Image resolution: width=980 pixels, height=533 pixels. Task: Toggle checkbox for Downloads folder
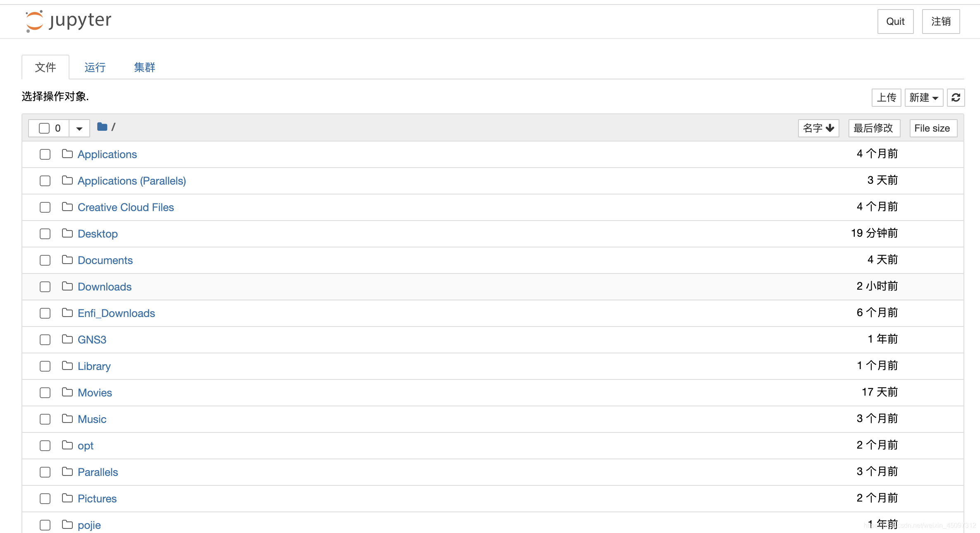45,287
